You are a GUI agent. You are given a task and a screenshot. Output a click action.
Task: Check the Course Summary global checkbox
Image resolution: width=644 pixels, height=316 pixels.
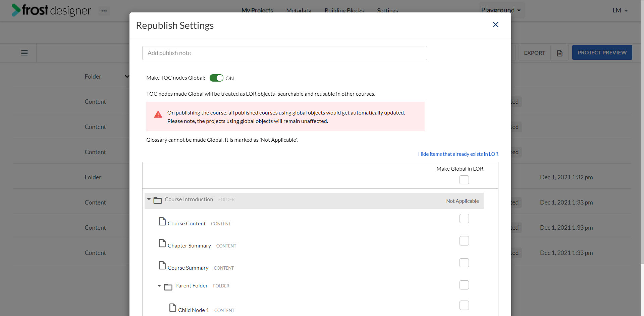464,263
